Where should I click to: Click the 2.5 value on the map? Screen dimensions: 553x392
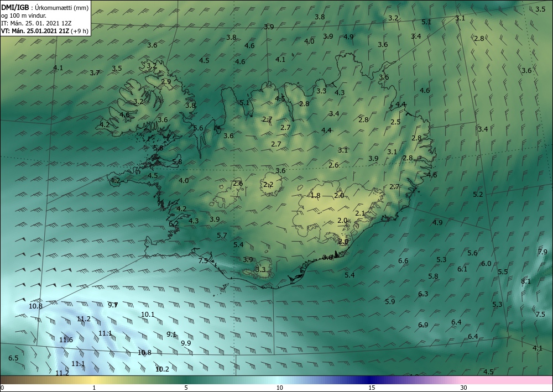tap(396, 122)
